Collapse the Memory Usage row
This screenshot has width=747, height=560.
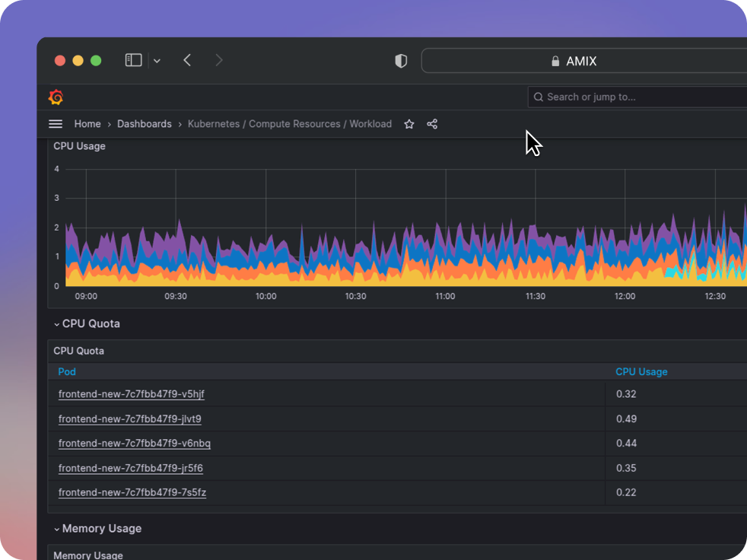97,529
